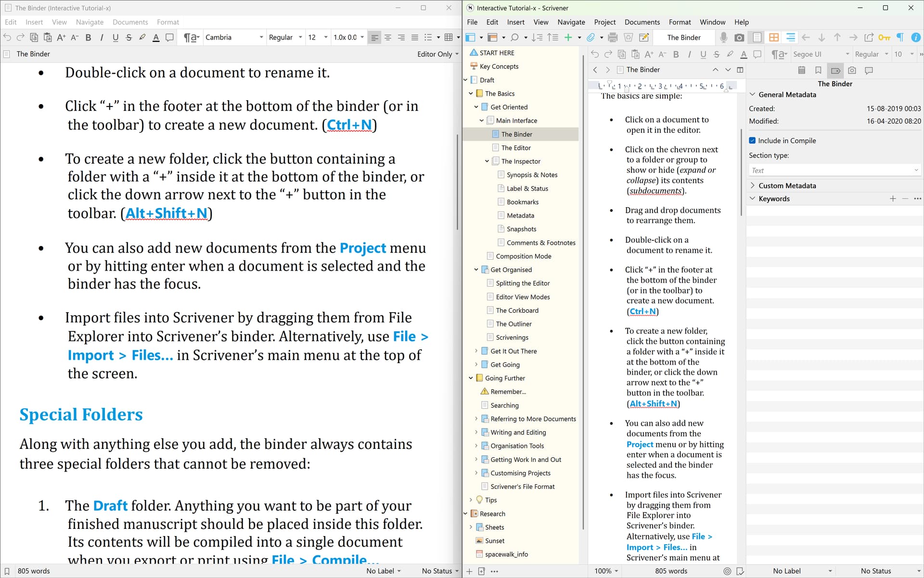Add a comment in The Binder window toolbar
This screenshot has height=578, width=924.
tap(169, 38)
